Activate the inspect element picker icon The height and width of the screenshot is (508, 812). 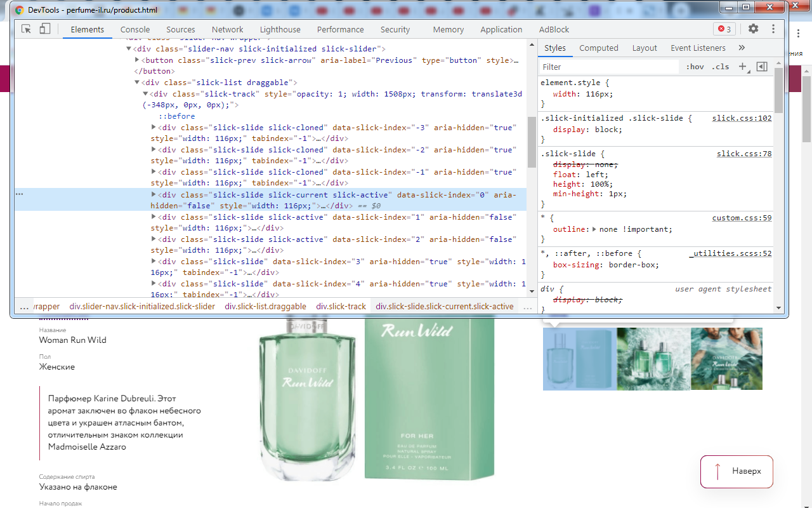(x=27, y=29)
